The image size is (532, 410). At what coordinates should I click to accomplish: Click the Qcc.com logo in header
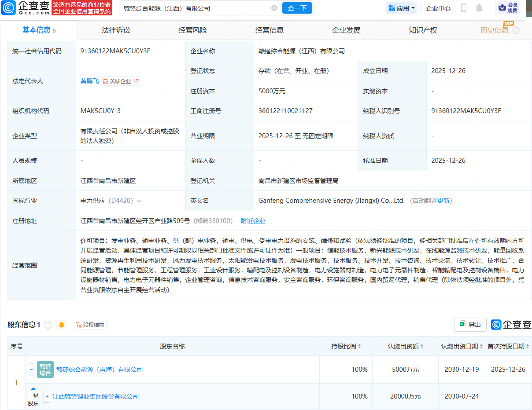[26, 8]
